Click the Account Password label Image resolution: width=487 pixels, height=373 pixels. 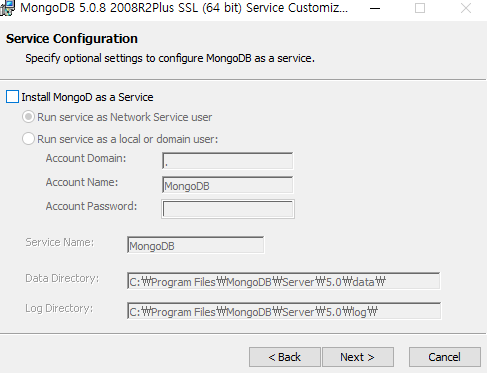pyautogui.click(x=91, y=206)
